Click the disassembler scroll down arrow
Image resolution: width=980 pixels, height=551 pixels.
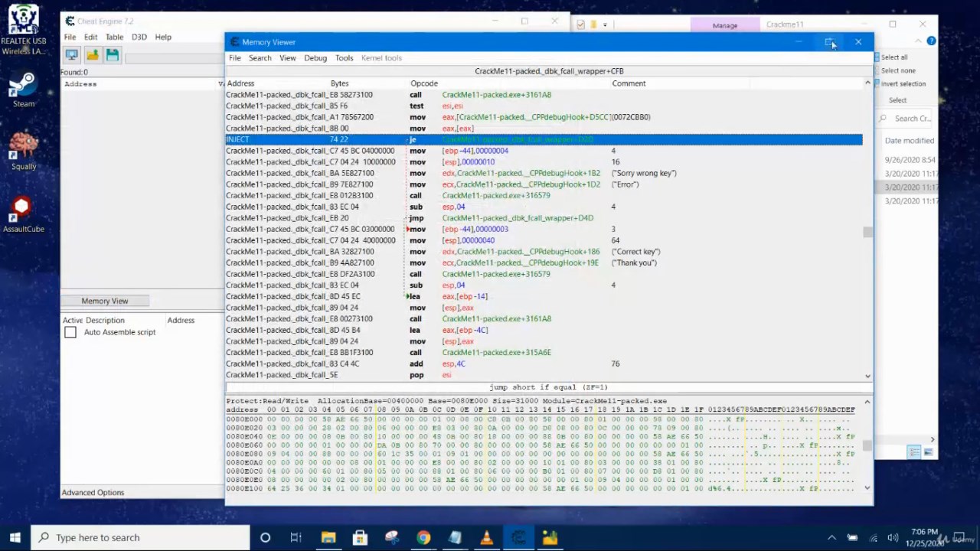[867, 376]
